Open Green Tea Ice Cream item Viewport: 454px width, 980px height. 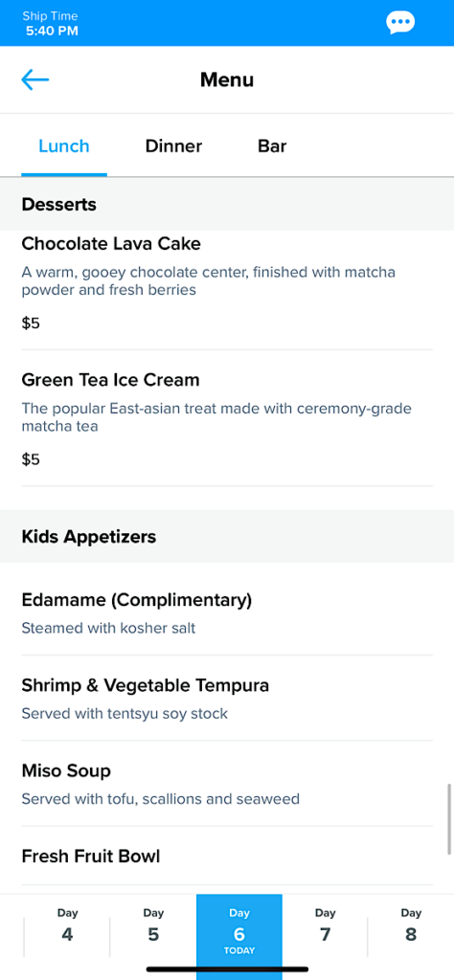227,418
